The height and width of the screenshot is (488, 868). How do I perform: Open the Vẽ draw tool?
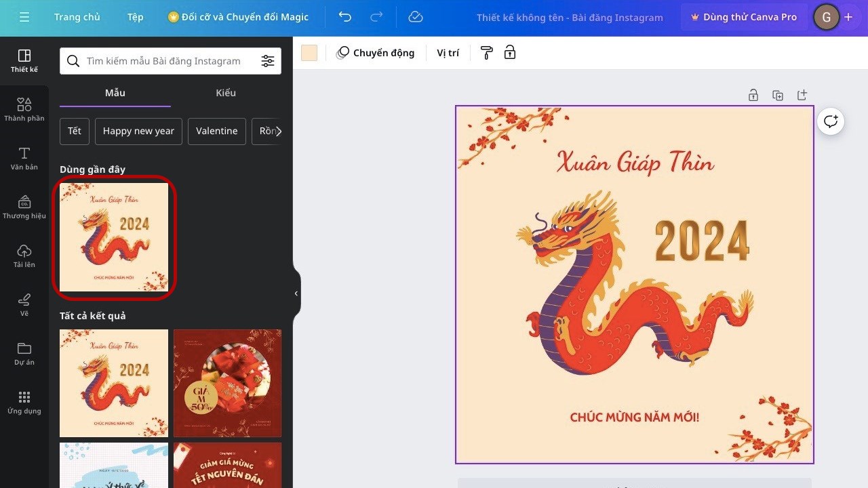click(x=24, y=305)
